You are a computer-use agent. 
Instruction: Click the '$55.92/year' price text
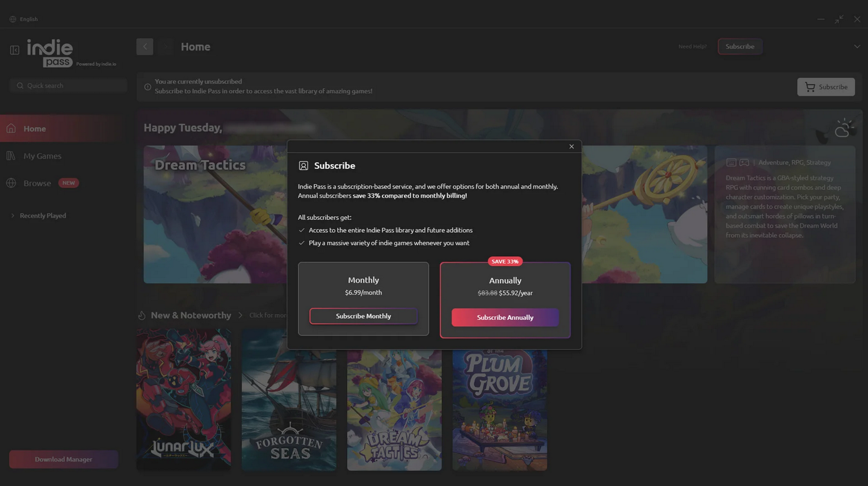pyautogui.click(x=516, y=293)
